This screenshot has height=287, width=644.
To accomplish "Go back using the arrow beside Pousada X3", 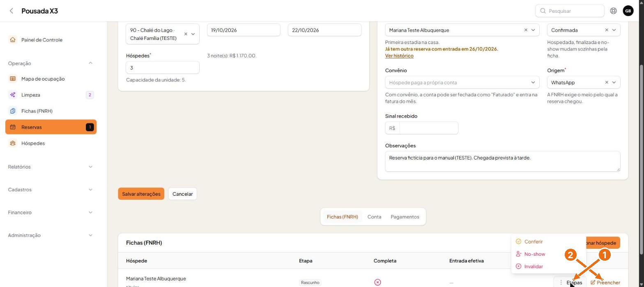I will [11, 11].
